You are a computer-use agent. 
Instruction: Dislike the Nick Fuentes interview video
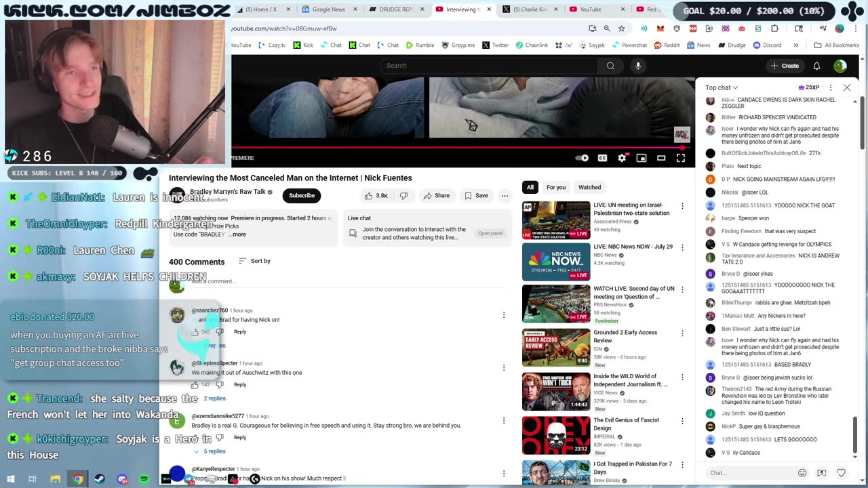(x=403, y=196)
